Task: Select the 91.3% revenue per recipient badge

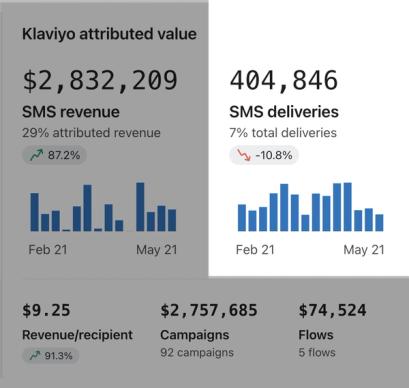Action: 51,356
